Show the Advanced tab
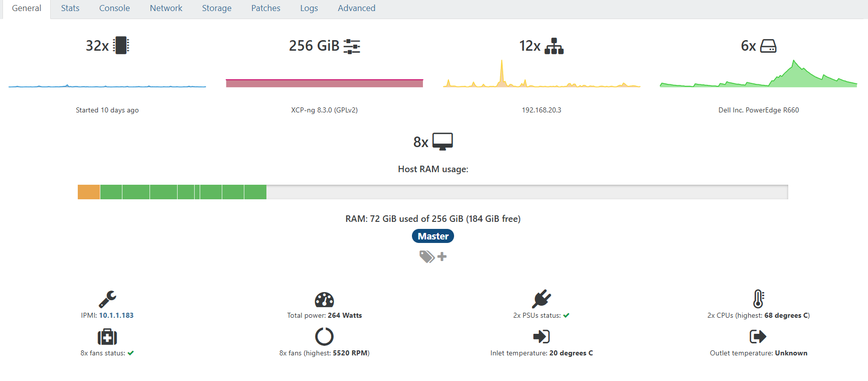The height and width of the screenshot is (381, 868). pos(356,9)
